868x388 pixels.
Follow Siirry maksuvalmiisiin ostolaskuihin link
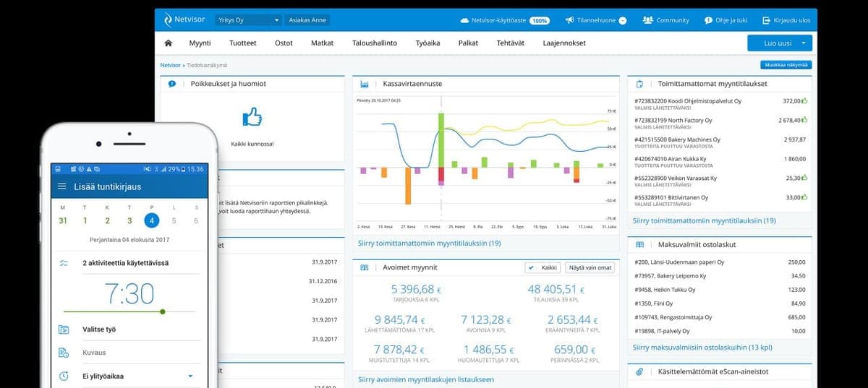click(x=702, y=348)
